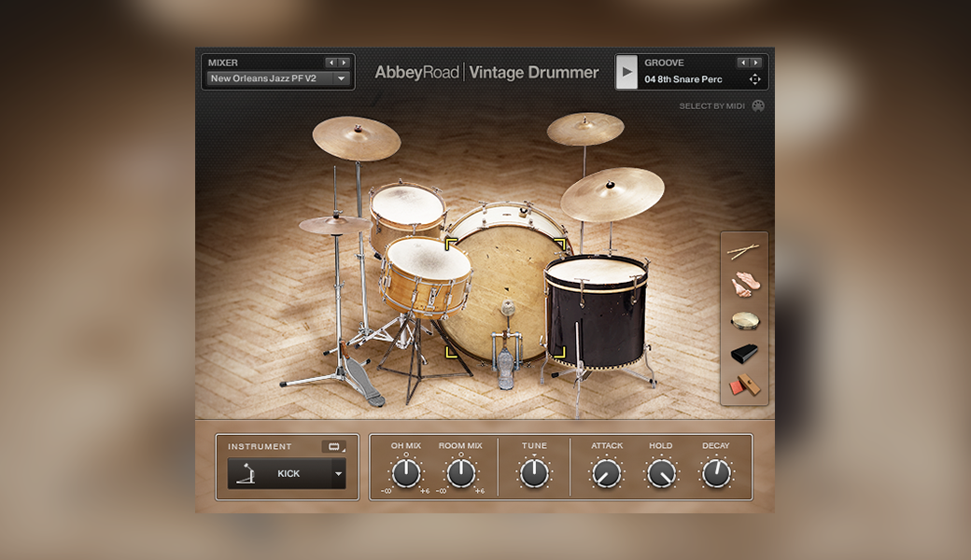Adjust the HOLD knob
Viewport: 971px width, 560px height.
click(x=661, y=474)
